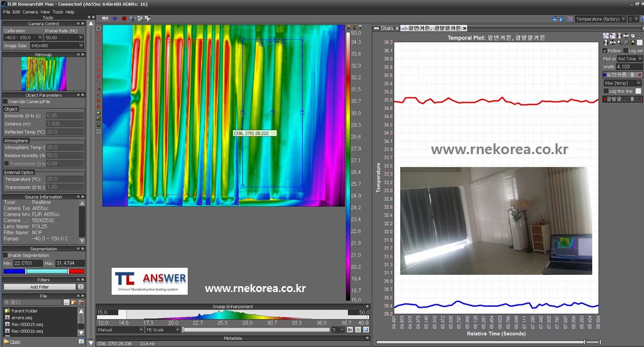Click the Open link in File panel
This screenshot has height=347, width=644.
coord(15,342)
